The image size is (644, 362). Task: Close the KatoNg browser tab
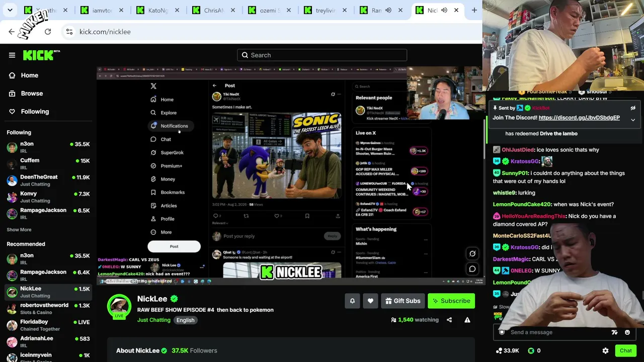coord(177,10)
